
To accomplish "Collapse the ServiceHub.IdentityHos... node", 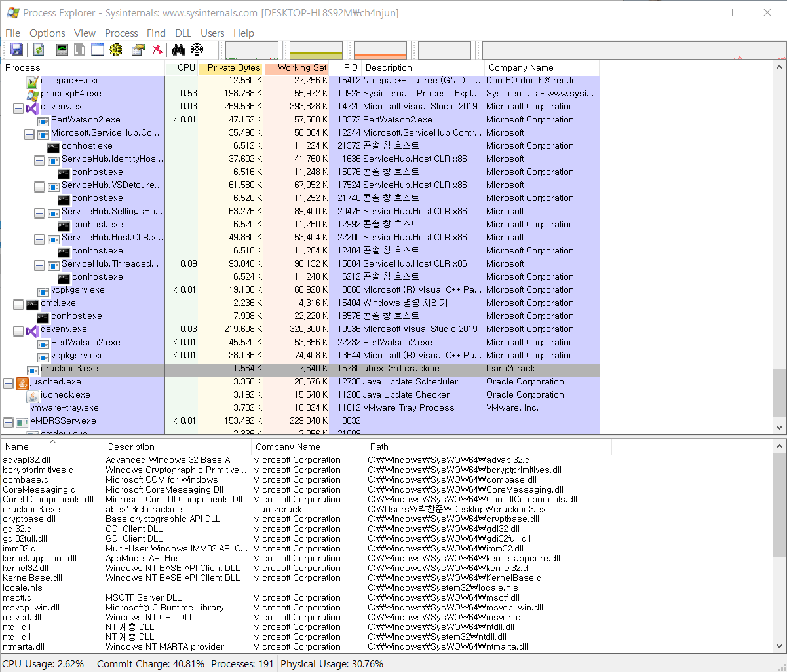I will point(39,160).
